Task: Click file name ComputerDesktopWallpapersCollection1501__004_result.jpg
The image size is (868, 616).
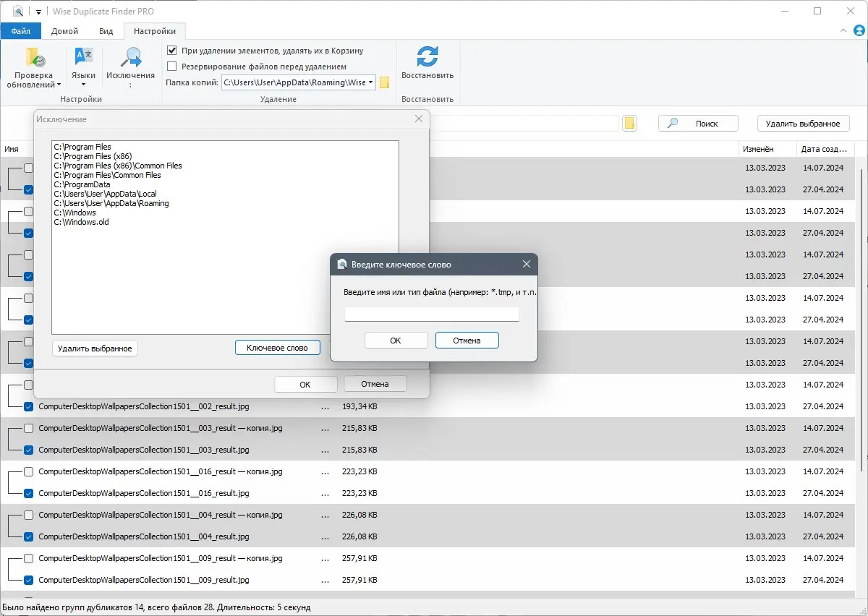Action: pyautogui.click(x=144, y=536)
